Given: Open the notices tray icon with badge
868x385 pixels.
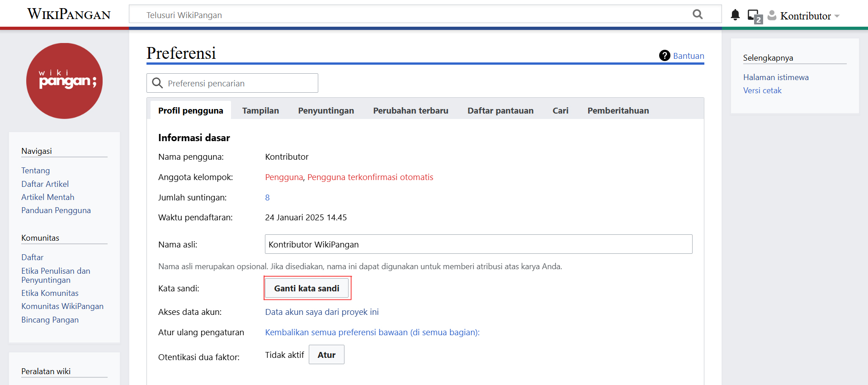Looking at the screenshot, I should tap(754, 16).
